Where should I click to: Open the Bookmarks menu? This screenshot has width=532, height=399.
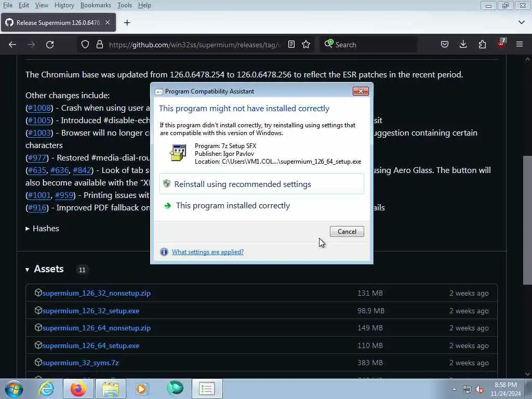point(96,5)
